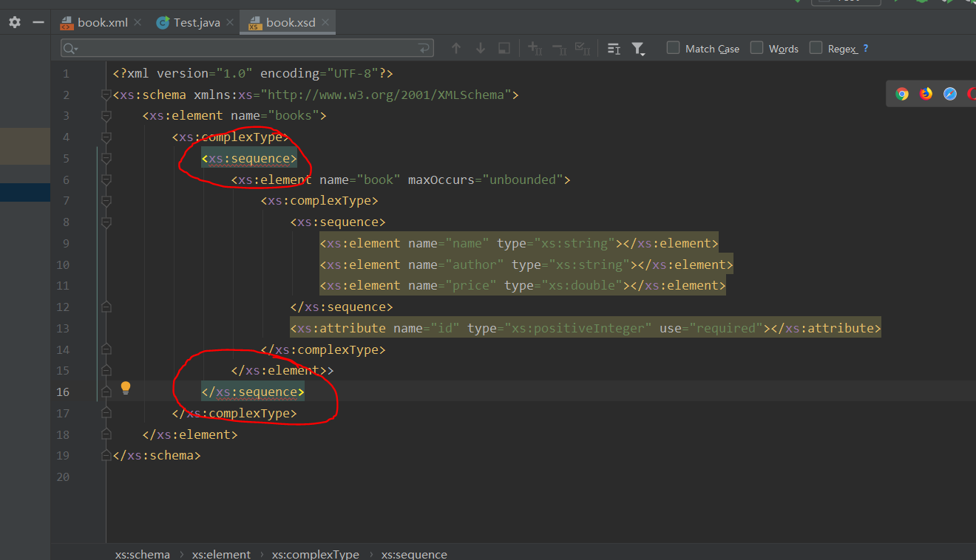Image resolution: width=976 pixels, height=560 pixels.
Task: Click closing xs:complexType tag on line 14
Action: pyautogui.click(x=323, y=349)
